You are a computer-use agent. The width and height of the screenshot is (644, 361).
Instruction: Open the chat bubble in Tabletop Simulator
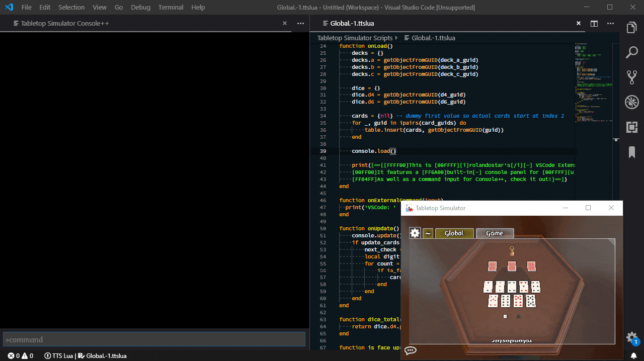[x=411, y=351]
